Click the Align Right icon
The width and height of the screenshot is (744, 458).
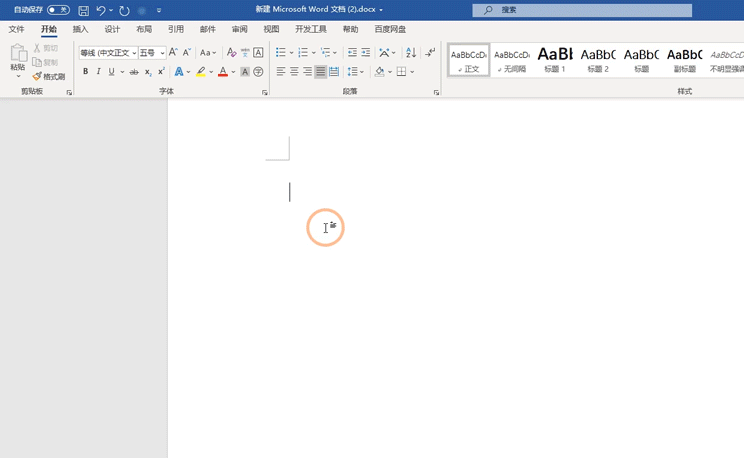(307, 72)
